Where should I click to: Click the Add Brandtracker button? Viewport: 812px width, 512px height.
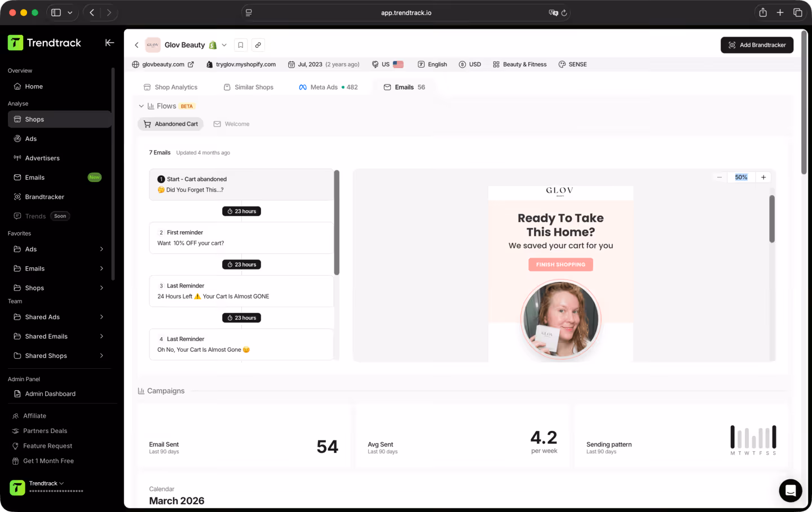[x=757, y=45]
